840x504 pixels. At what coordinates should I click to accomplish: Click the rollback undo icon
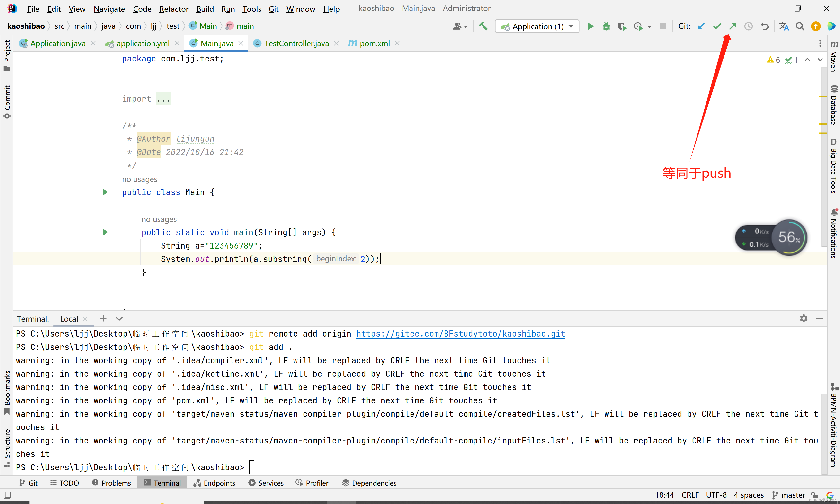pos(765,26)
